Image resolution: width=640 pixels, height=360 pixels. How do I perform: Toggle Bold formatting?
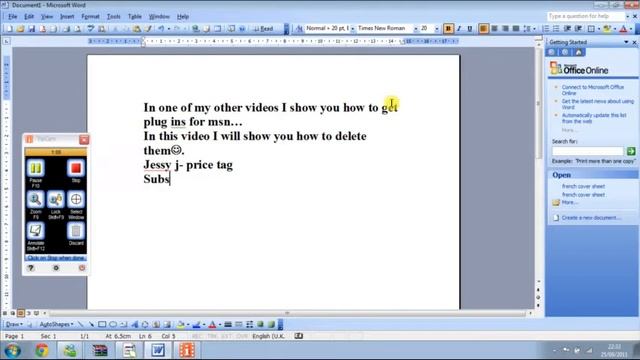pyautogui.click(x=448, y=29)
